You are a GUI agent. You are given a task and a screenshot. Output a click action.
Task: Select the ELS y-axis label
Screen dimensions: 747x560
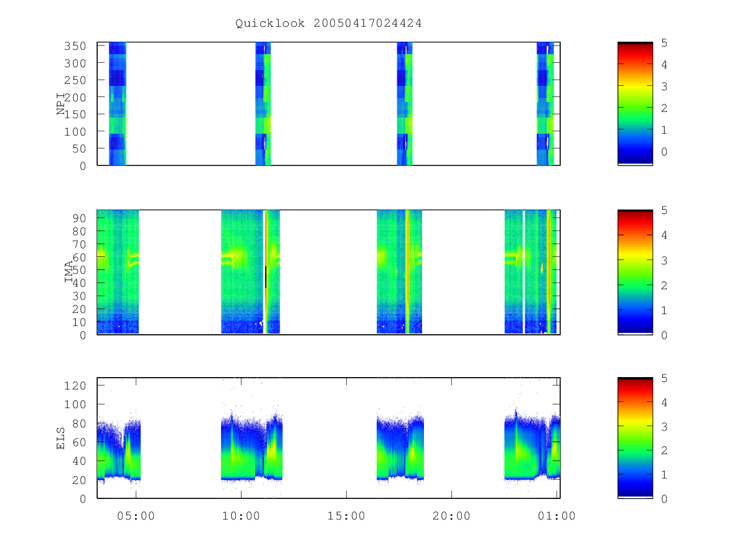click(61, 438)
